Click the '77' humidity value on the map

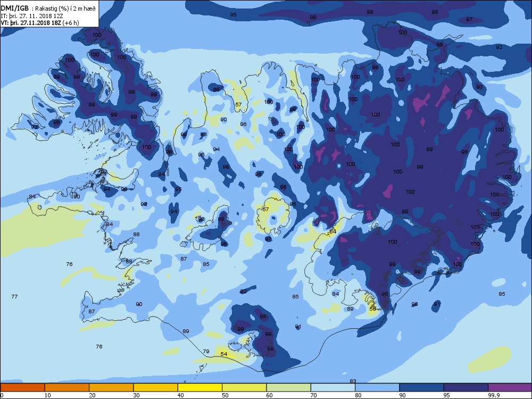click(14, 296)
